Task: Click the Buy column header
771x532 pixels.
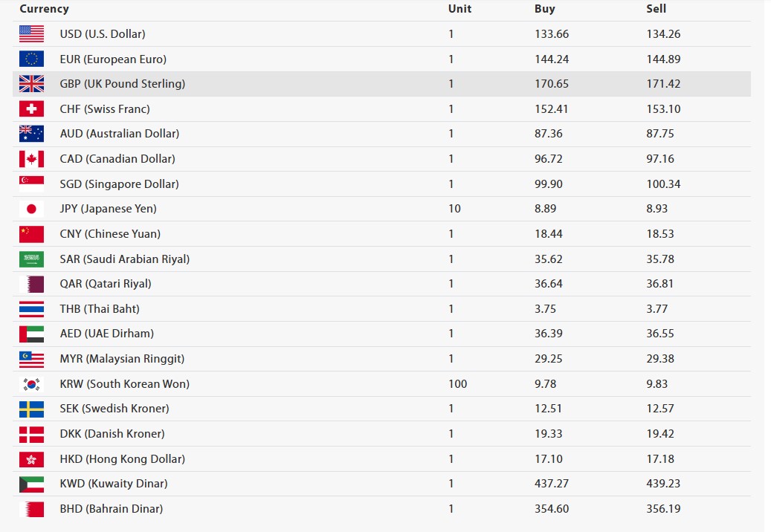Action: pos(545,9)
